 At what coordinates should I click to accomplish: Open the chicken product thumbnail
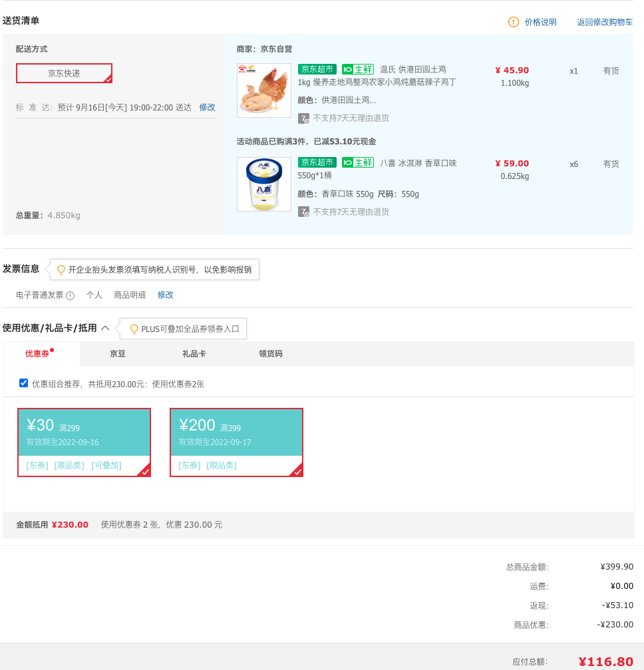(264, 90)
